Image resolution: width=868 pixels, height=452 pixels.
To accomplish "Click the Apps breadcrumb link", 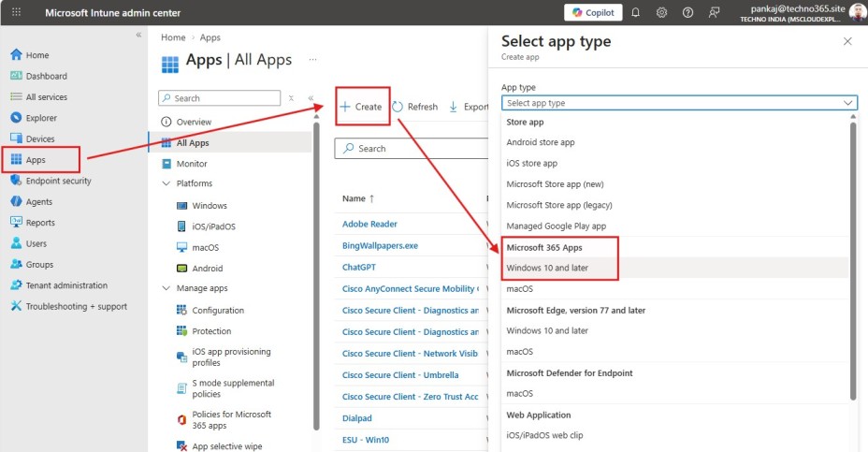I will click(210, 37).
